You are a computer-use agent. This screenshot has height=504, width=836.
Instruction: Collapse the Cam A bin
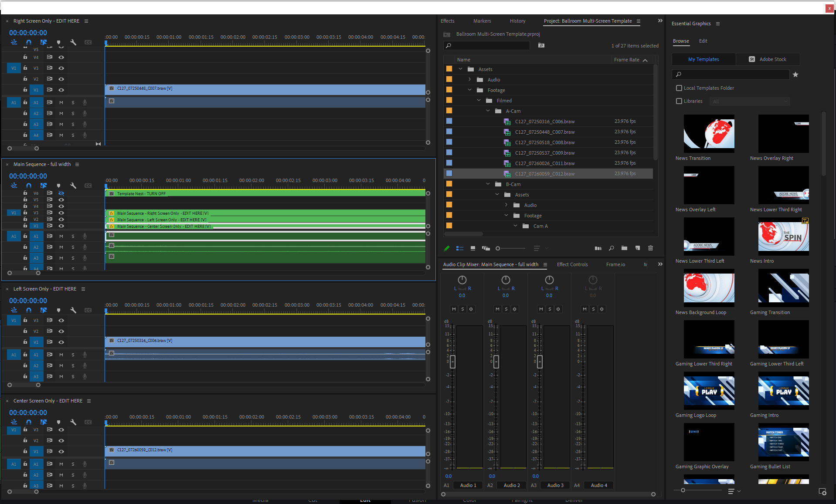point(515,226)
